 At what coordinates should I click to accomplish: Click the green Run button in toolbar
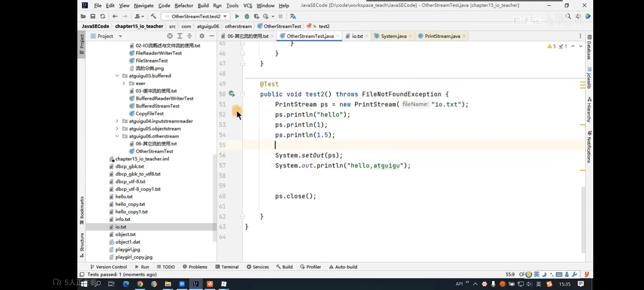[x=237, y=16]
